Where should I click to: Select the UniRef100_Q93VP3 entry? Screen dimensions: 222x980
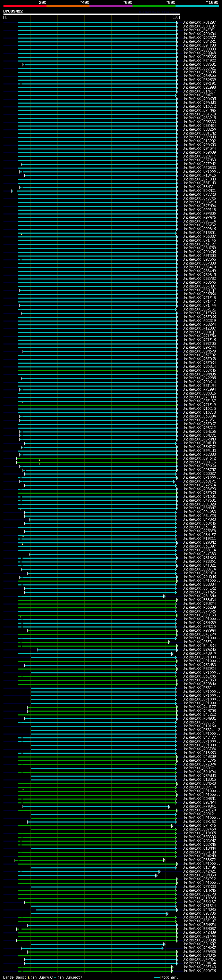[199, 489]
